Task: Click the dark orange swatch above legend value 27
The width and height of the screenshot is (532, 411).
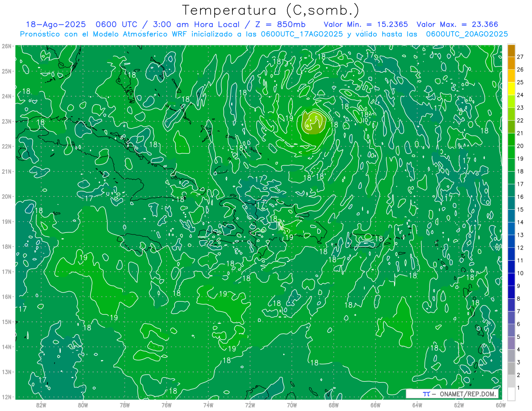Action: (x=511, y=51)
